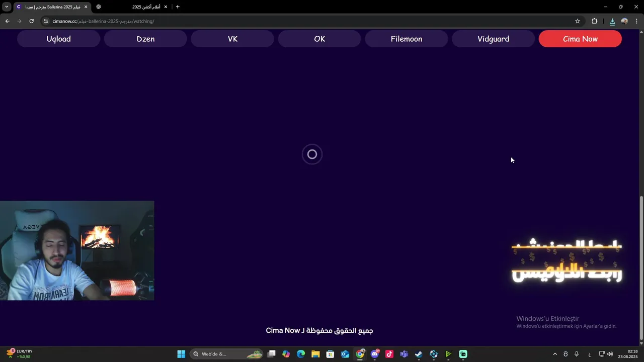
Task: Choose the Filemoon server
Action: coord(406,39)
